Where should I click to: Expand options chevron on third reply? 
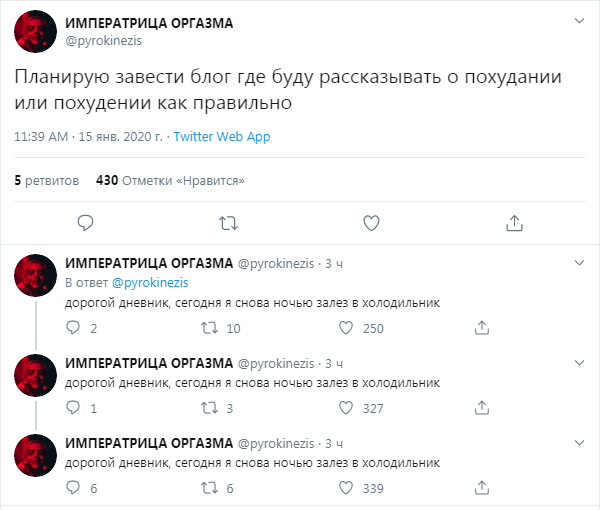point(579,443)
